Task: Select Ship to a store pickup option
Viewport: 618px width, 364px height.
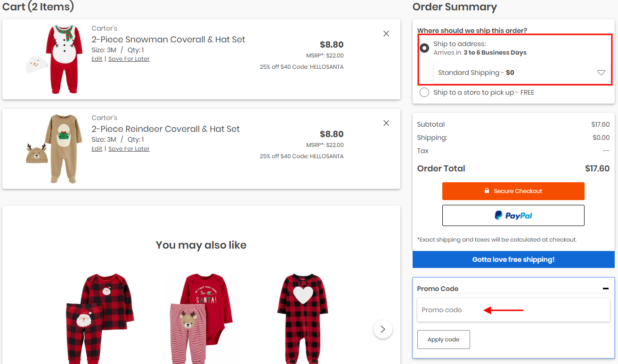Action: (424, 92)
